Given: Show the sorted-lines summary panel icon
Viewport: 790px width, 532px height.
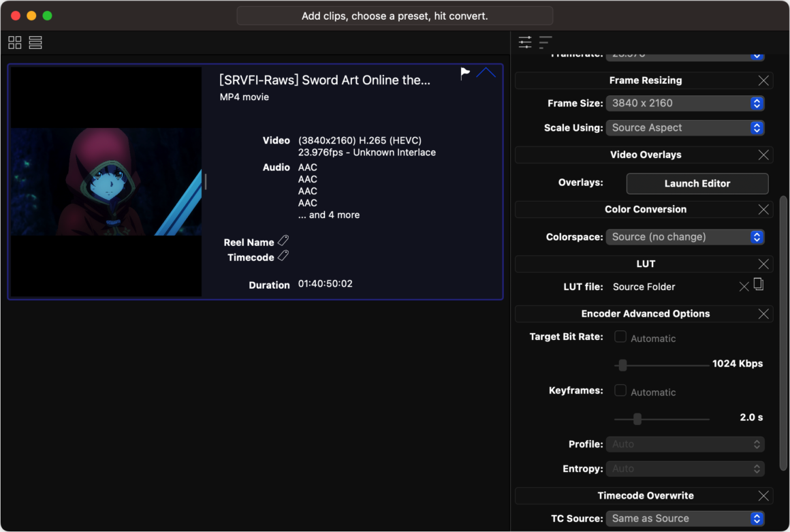Looking at the screenshot, I should [x=546, y=42].
